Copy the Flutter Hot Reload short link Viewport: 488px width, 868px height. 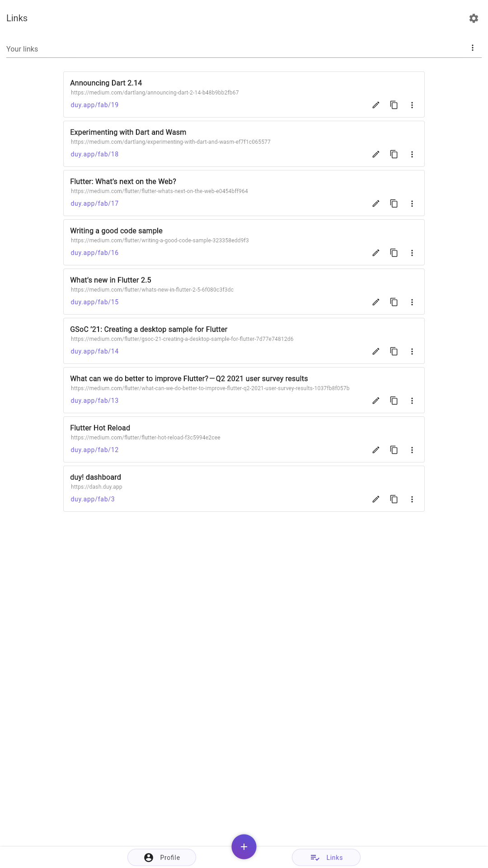[394, 450]
